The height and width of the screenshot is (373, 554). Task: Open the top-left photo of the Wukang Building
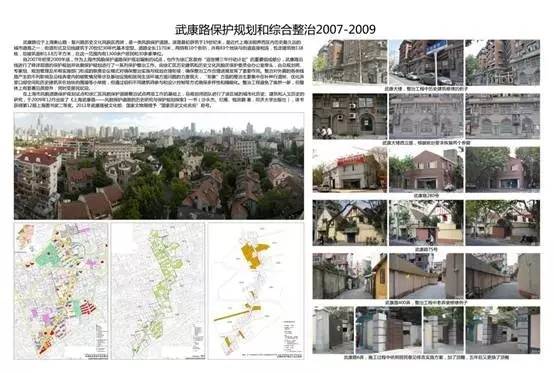click(x=350, y=63)
